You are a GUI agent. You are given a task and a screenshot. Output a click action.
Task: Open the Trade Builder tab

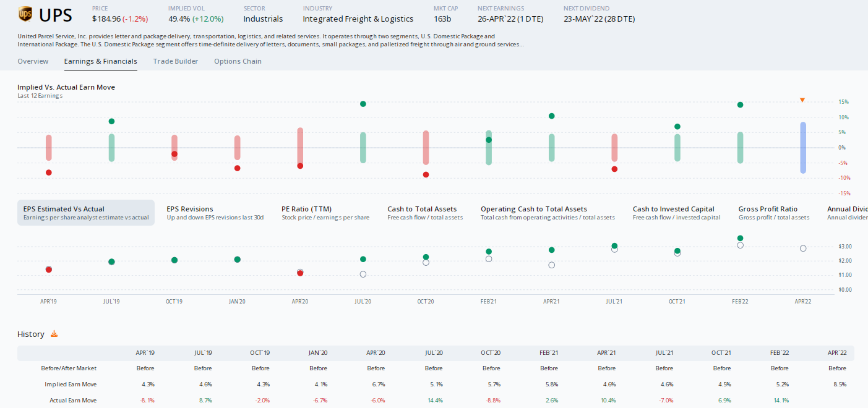coord(176,61)
